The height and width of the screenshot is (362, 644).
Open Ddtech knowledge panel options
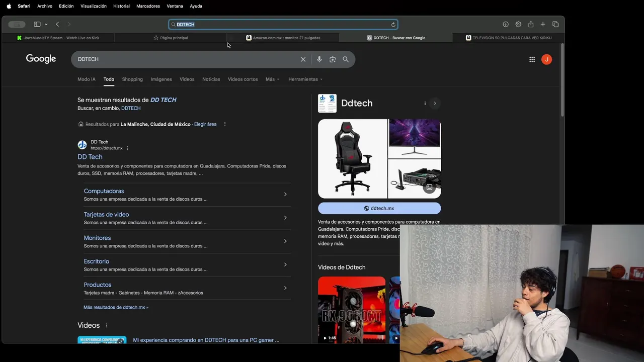coord(425,103)
